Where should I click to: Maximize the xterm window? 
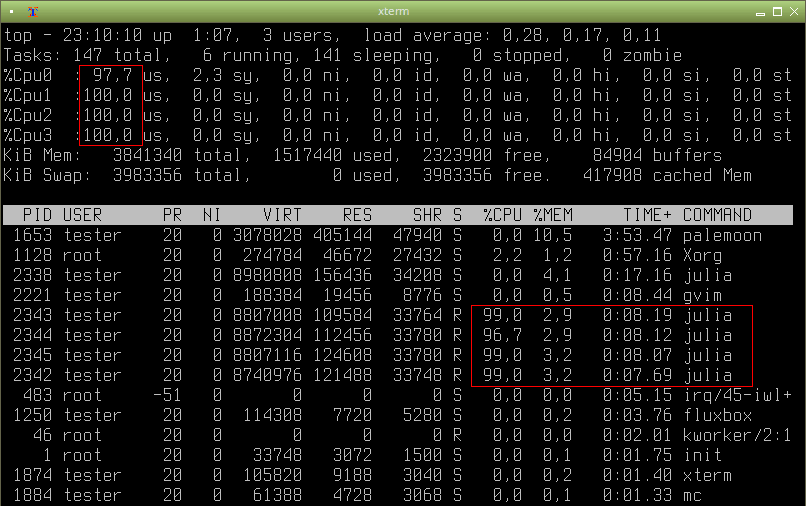(x=778, y=11)
